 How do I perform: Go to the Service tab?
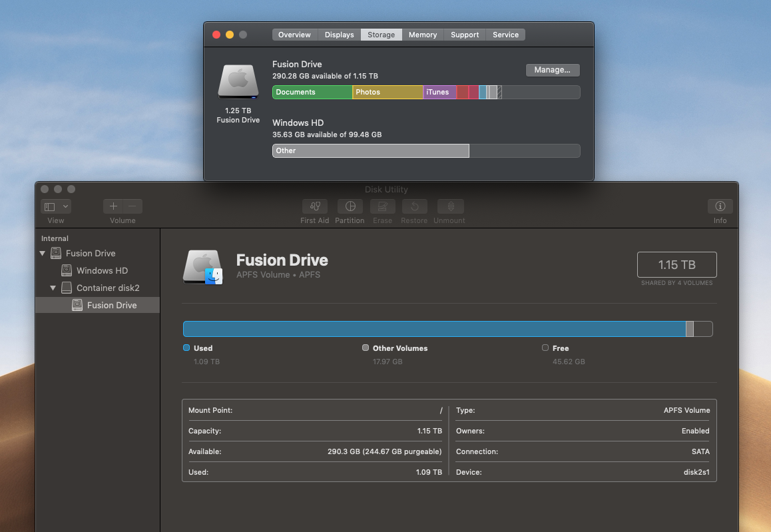pyautogui.click(x=505, y=35)
